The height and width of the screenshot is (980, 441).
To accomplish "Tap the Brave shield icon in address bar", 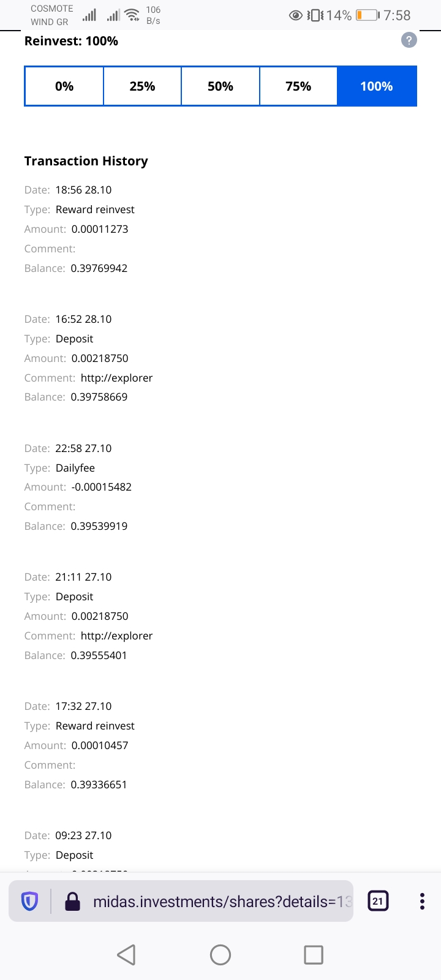I will coord(30,901).
